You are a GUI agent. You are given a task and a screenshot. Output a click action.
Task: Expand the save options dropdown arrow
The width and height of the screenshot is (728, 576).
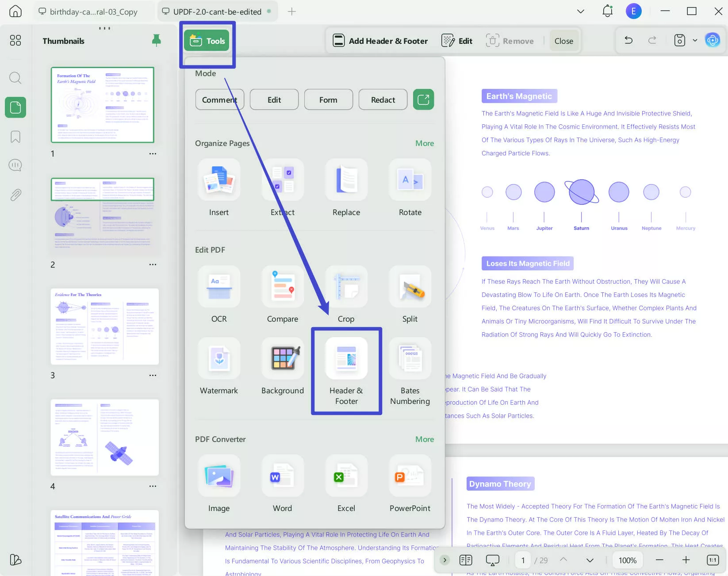[x=695, y=41]
